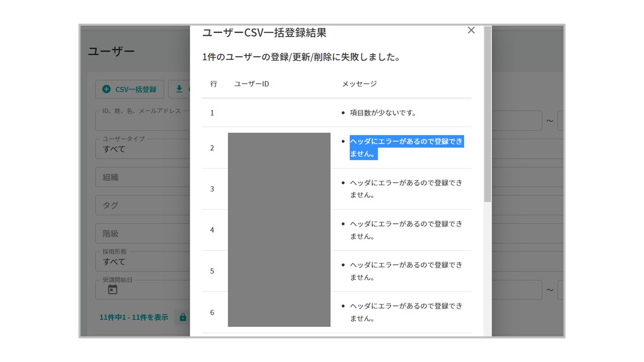Click the highlighted error message in row 2
The image size is (644, 362).
406,148
